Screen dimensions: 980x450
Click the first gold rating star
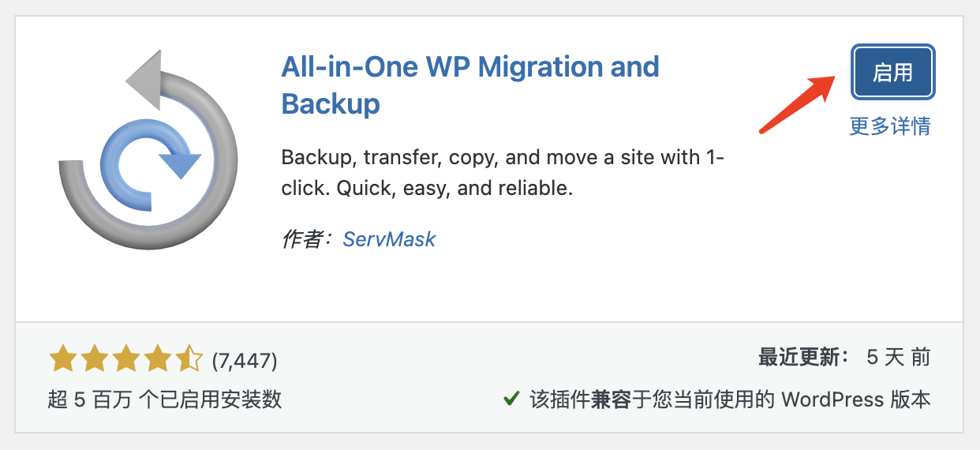coord(62,360)
